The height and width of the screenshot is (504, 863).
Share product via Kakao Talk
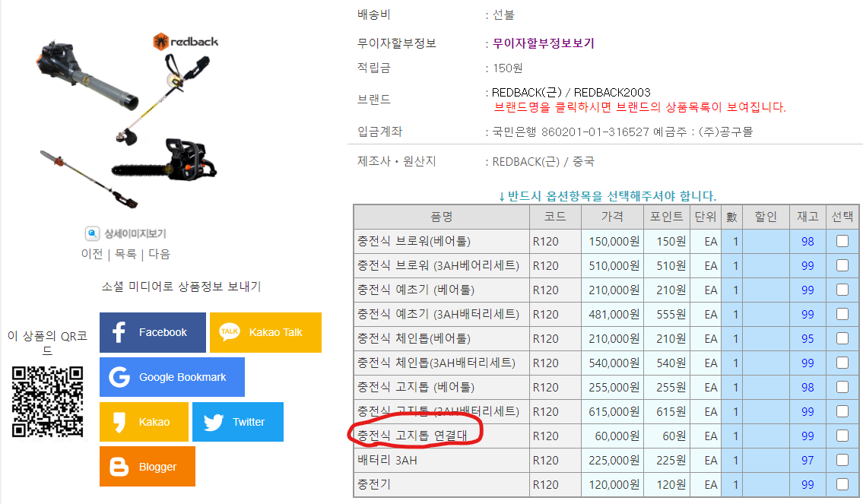click(265, 332)
